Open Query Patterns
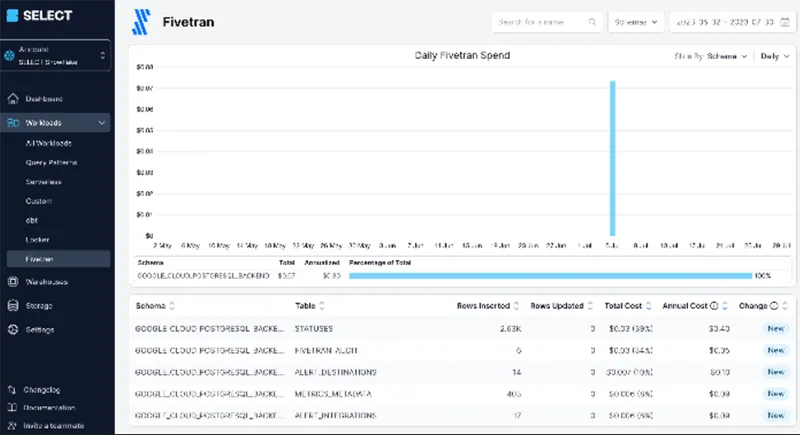This screenshot has width=800, height=435. (x=51, y=163)
